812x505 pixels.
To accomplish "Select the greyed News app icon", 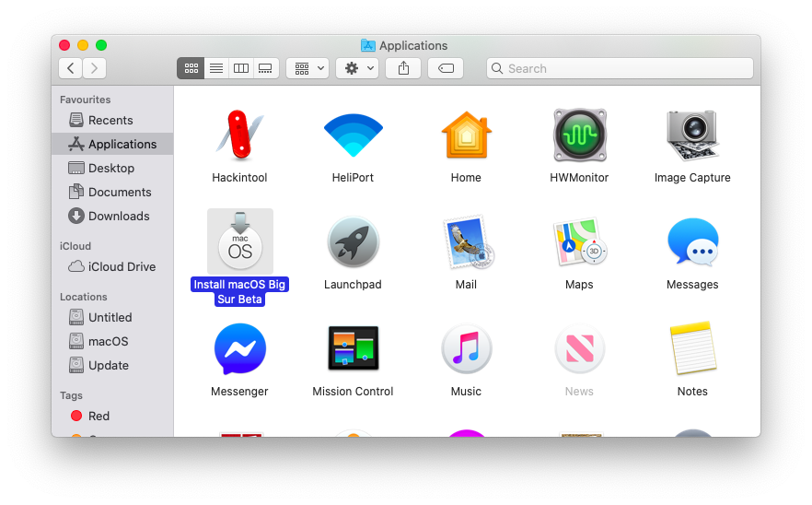I will pos(579,349).
